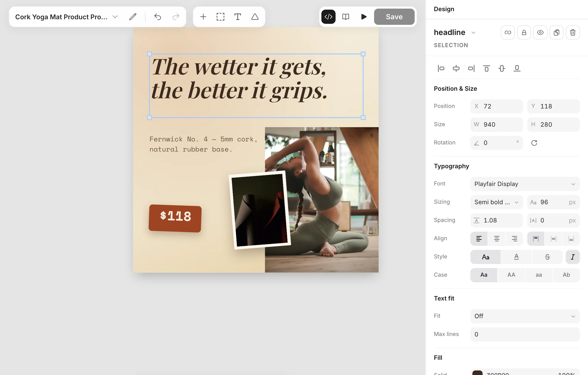
Task: Click the pencil rename icon
Action: point(133,17)
